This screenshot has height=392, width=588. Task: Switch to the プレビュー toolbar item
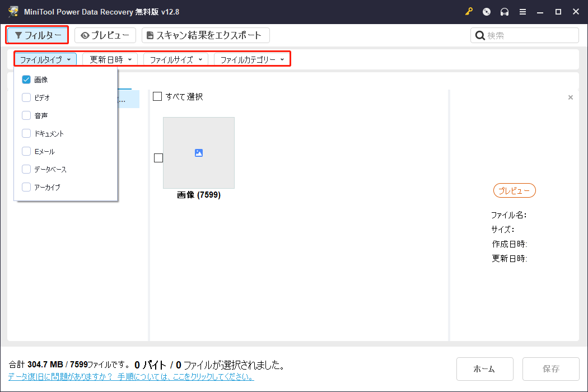(x=105, y=35)
